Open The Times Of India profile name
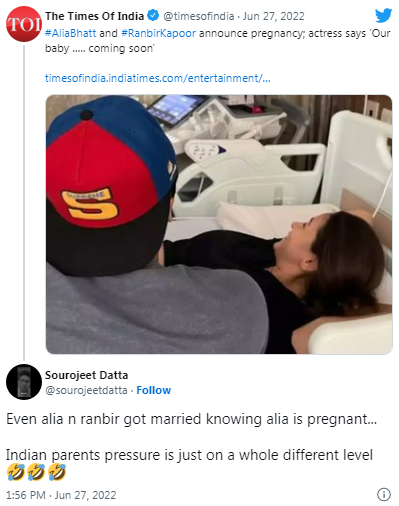 [x=94, y=16]
